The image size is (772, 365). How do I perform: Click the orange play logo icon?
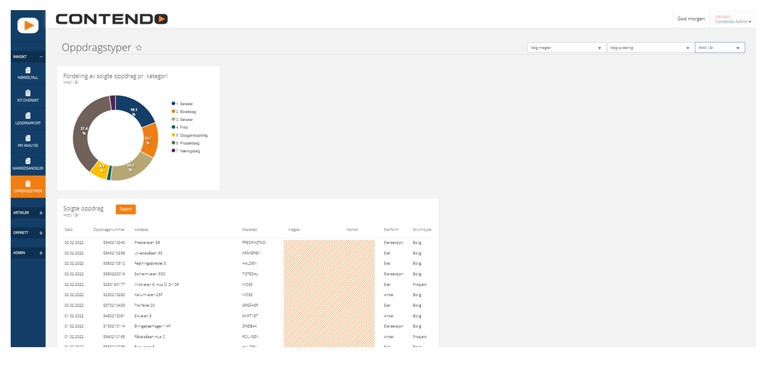point(28,25)
